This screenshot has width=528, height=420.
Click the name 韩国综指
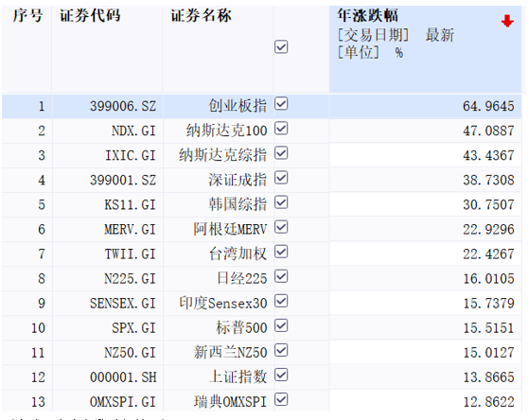238,204
